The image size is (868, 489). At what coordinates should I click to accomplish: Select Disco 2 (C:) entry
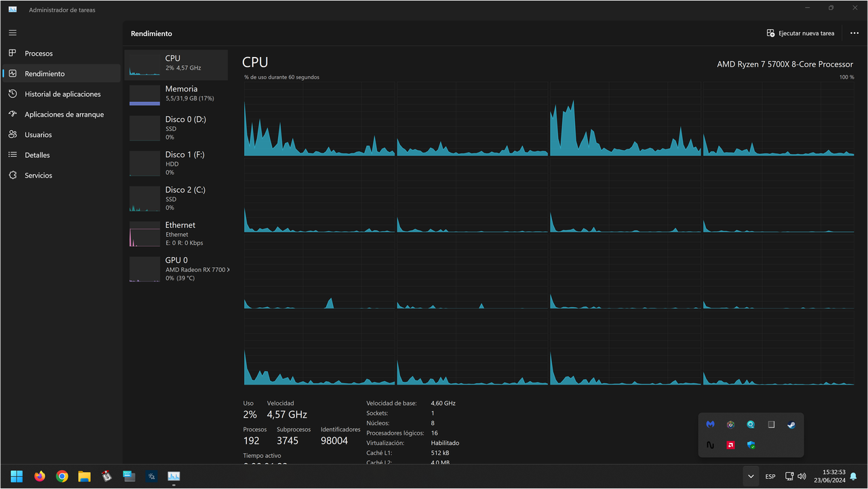point(176,198)
